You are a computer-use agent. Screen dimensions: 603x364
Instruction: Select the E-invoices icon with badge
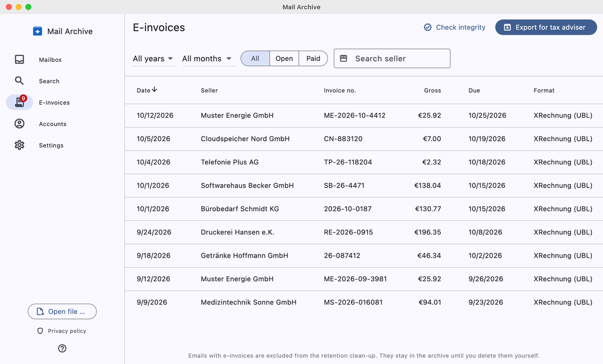click(x=20, y=102)
